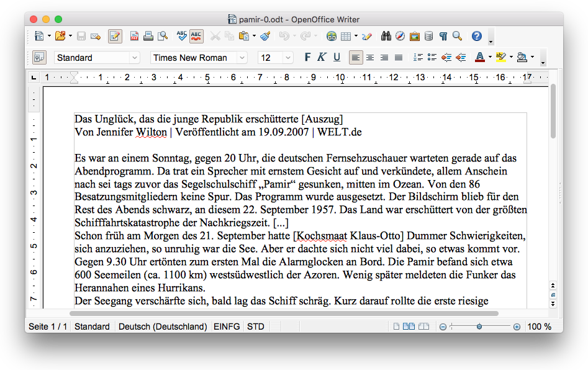The height and width of the screenshot is (370, 588).
Task: Click the Open file folder icon
Action: [60, 36]
